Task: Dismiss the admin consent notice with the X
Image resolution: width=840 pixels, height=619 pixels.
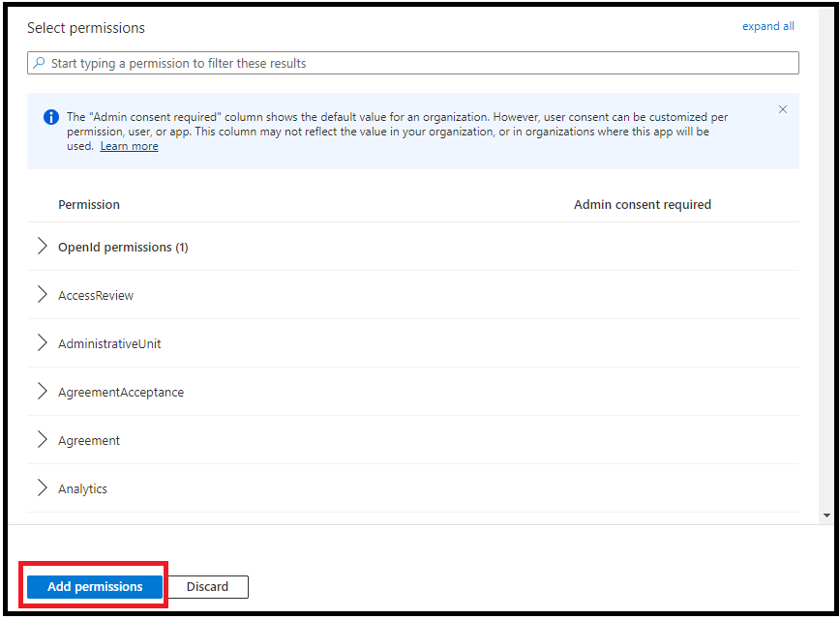Action: [x=783, y=109]
